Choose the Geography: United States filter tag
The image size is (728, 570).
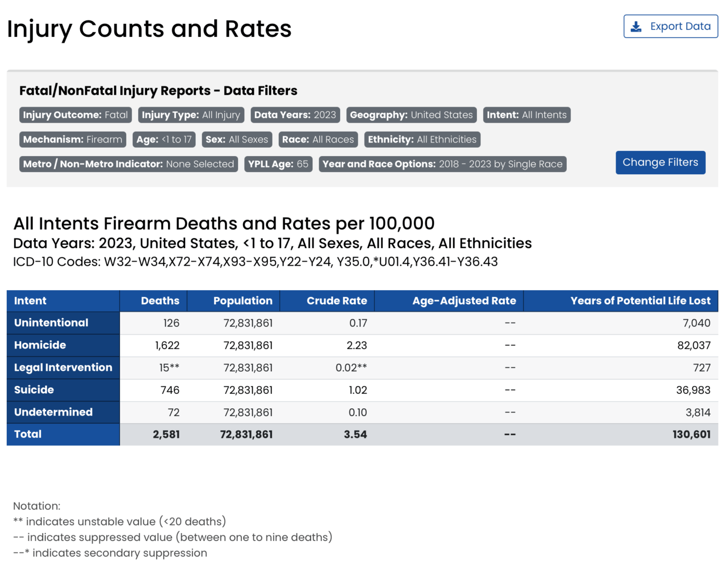[411, 115]
